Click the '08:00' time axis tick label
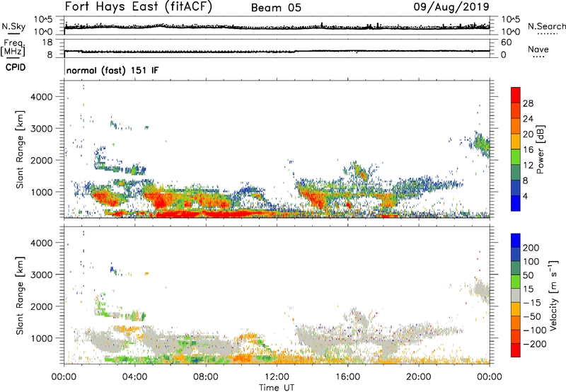The height and width of the screenshot is (392, 566). [x=206, y=377]
